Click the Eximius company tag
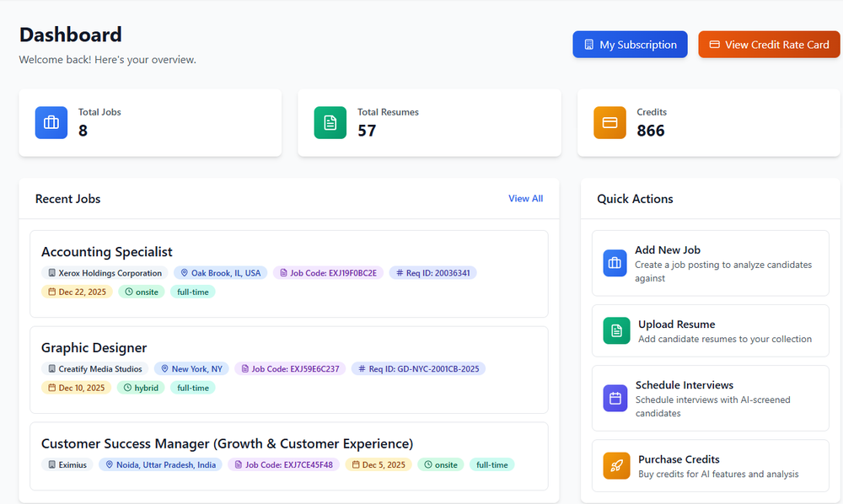This screenshot has height=504, width=843. pos(67,464)
